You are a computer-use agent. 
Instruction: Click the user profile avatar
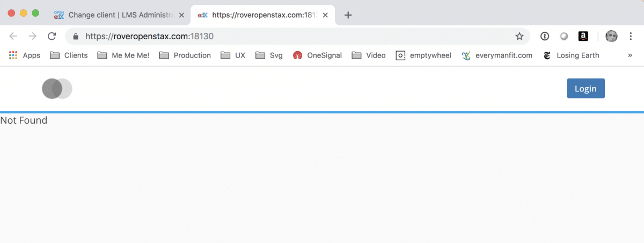coord(611,36)
